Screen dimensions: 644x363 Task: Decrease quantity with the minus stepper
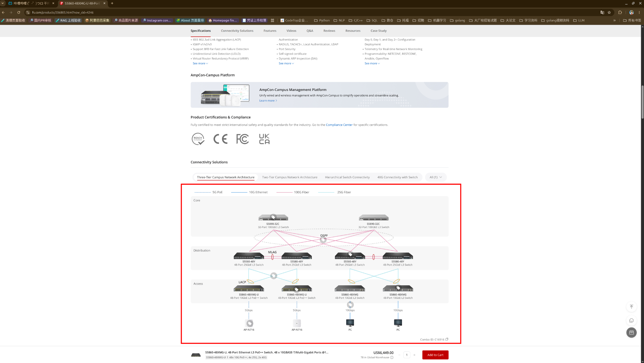pos(399,355)
